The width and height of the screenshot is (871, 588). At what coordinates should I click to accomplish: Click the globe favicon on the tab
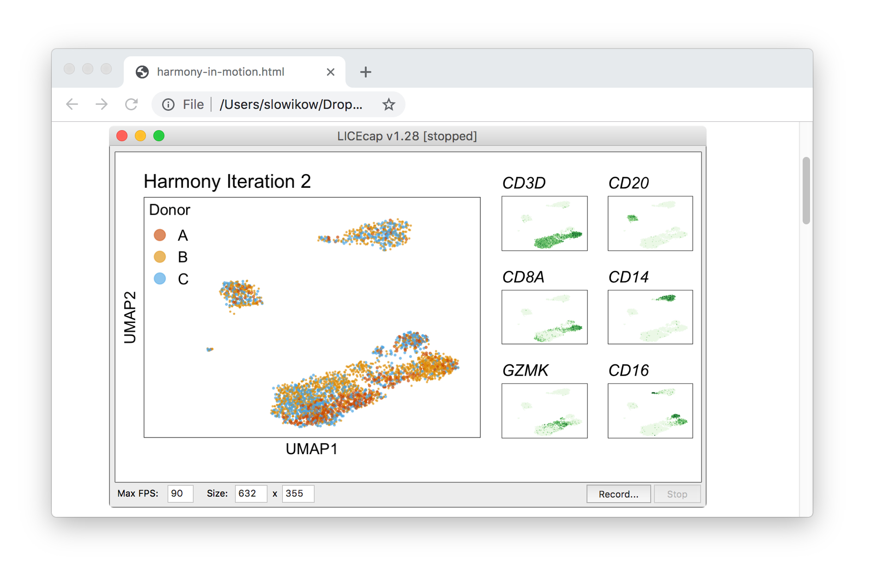tap(142, 72)
